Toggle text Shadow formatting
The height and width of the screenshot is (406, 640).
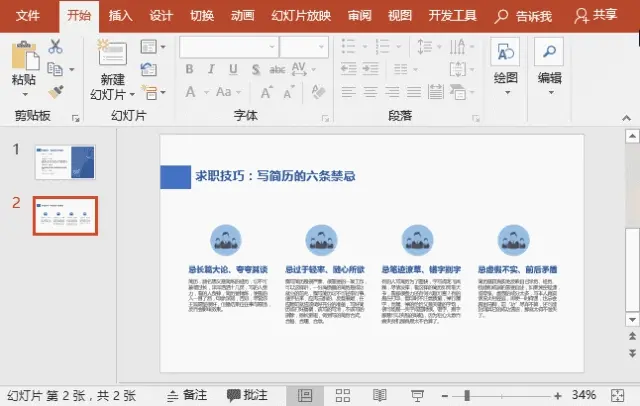point(256,69)
